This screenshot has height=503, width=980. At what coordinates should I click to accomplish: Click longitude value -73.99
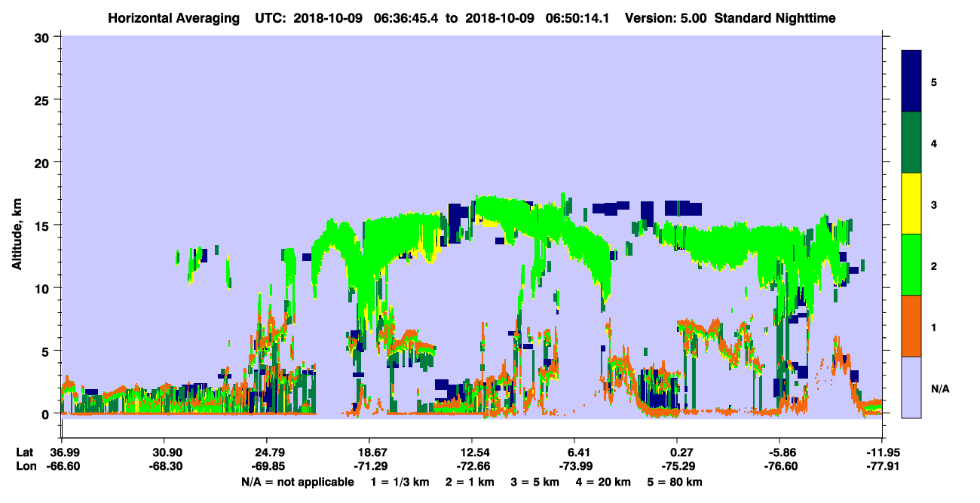[575, 466]
